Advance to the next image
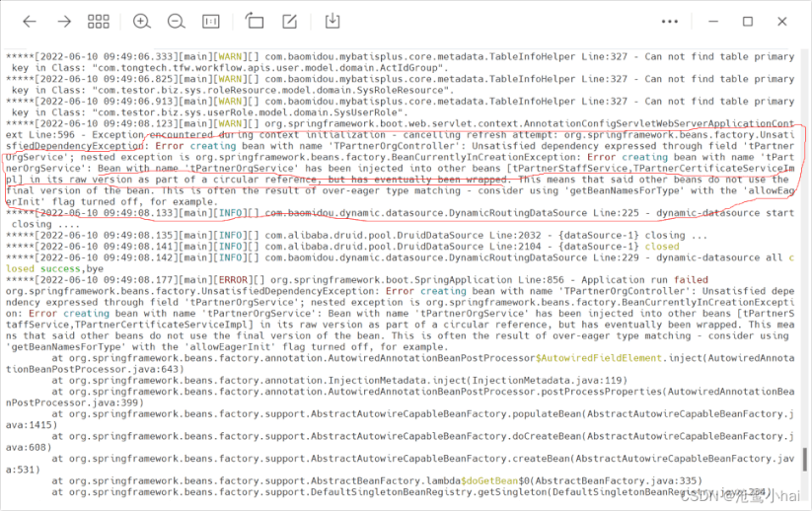The height and width of the screenshot is (511, 812). point(64,21)
